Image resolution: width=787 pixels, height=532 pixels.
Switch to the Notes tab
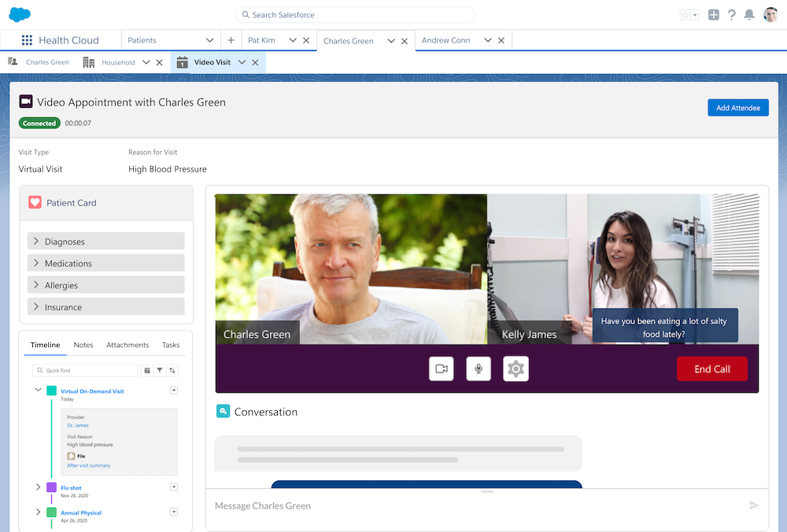[83, 345]
